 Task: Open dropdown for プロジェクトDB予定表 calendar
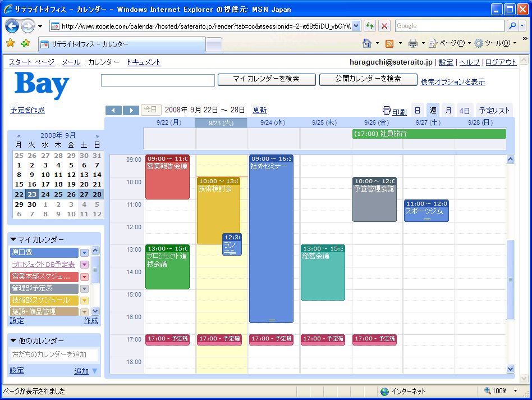[x=85, y=265]
